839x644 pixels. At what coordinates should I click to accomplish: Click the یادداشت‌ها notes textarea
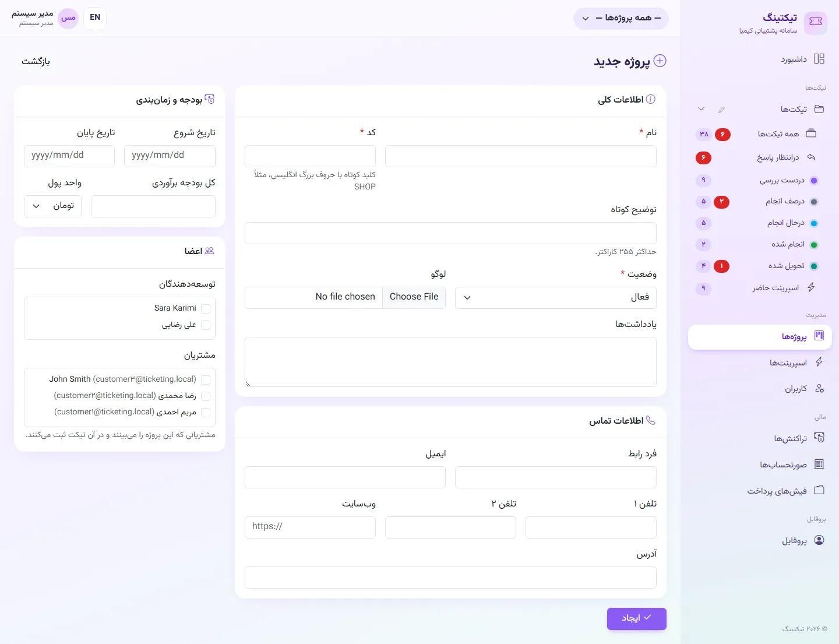(x=450, y=362)
